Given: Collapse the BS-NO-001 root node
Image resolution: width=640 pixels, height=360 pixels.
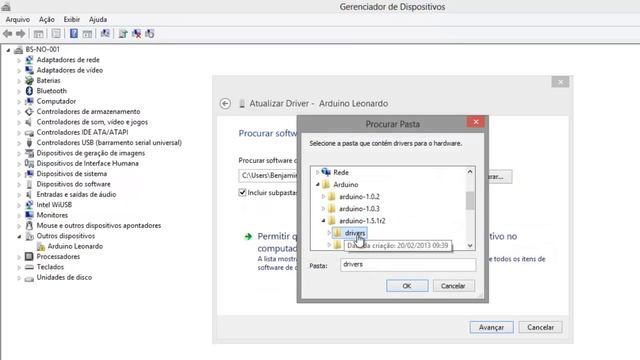Looking at the screenshot, I should (x=8, y=50).
